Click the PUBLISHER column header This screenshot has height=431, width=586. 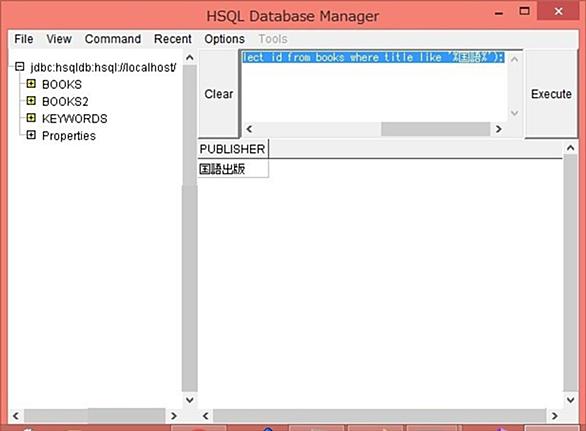[x=232, y=149]
